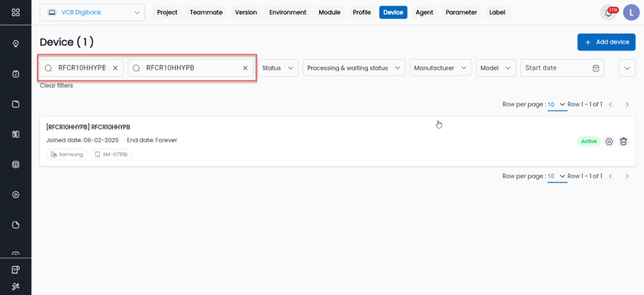Image resolution: width=644 pixels, height=295 pixels.
Task: Clear the second search field with X
Action: pos(245,68)
